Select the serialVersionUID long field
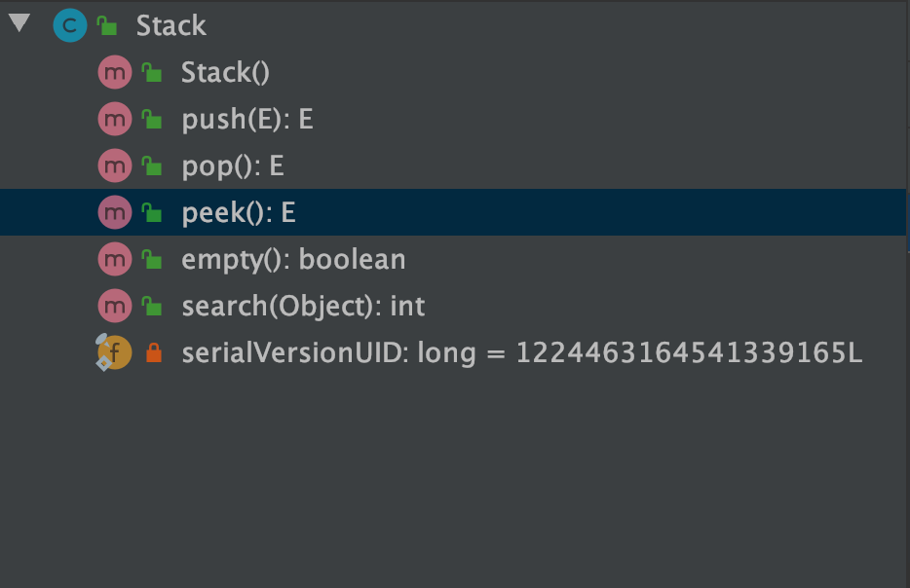This screenshot has height=588, width=910. pyautogui.click(x=521, y=352)
